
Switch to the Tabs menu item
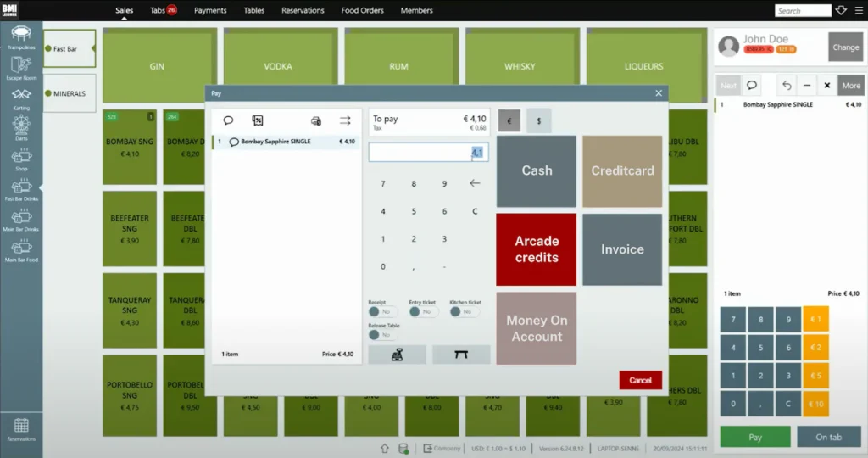[163, 10]
